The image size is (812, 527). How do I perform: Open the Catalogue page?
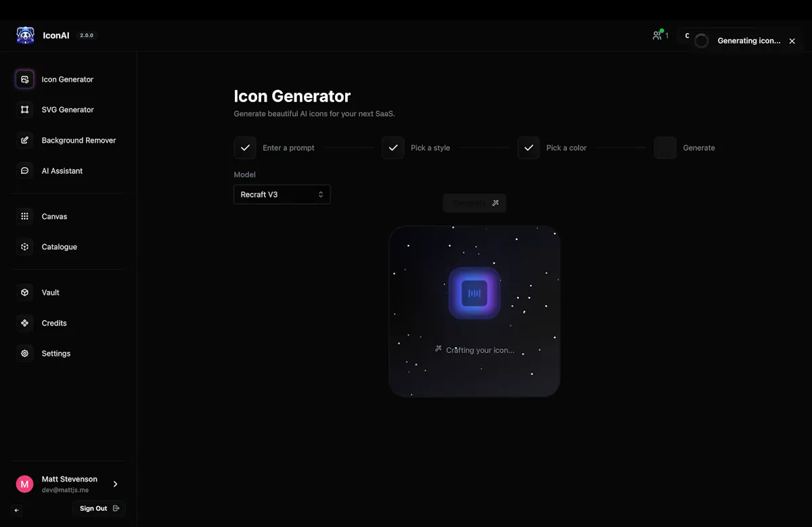point(68,247)
